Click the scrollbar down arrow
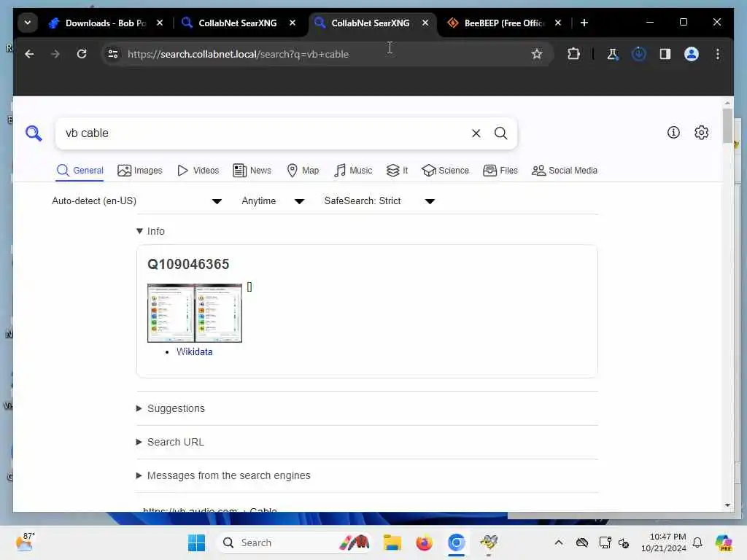Viewport: 747px width, 560px height. coord(727,505)
